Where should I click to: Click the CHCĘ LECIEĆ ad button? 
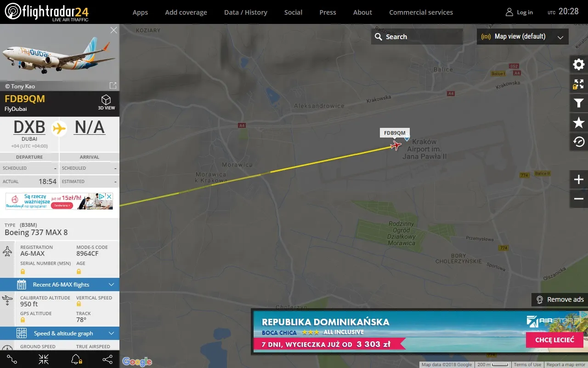[554, 340]
